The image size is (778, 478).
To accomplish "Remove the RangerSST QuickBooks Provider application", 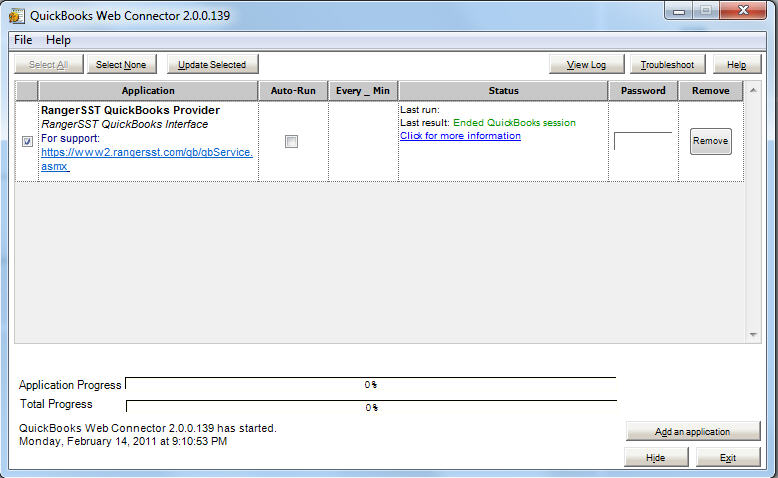I will (x=710, y=141).
